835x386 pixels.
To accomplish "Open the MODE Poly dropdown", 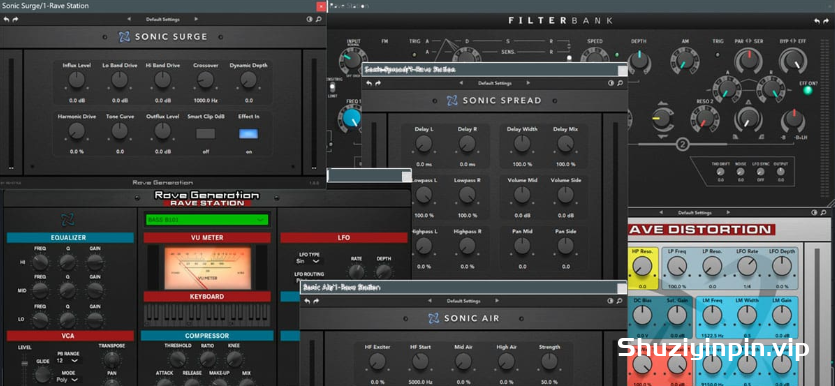I will point(69,380).
